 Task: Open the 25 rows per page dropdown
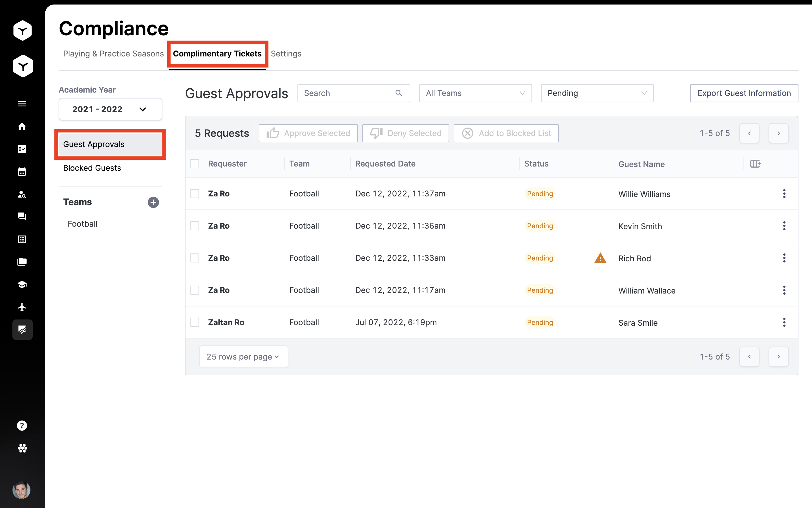click(244, 357)
